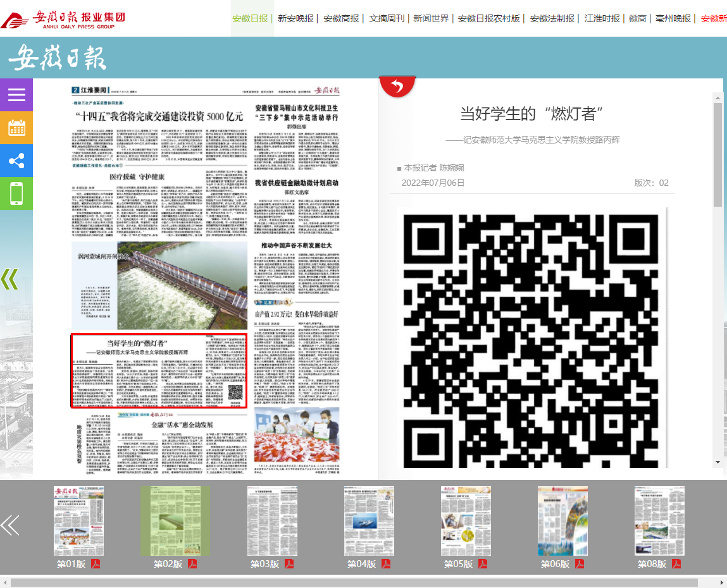The width and height of the screenshot is (727, 588).
Task: Open the 医疗援藏 守护健康 article
Action: click(x=137, y=176)
